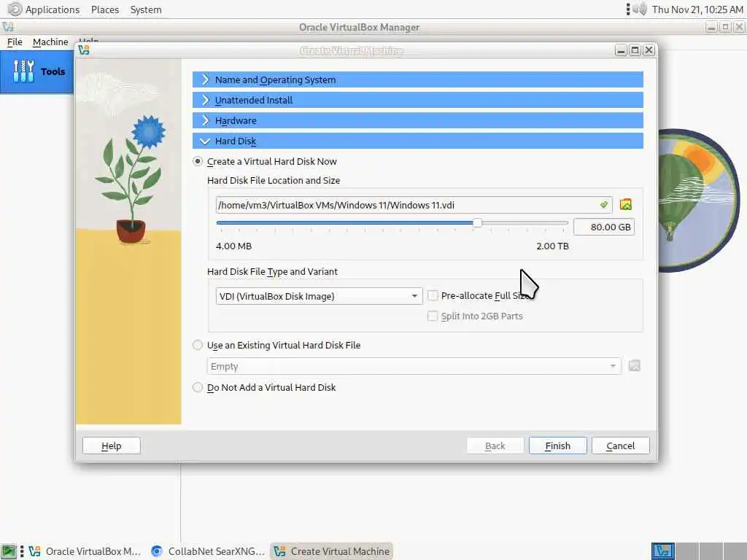
Task: Click the VirtualBox icon in Manager window titlebar
Action: (7, 27)
